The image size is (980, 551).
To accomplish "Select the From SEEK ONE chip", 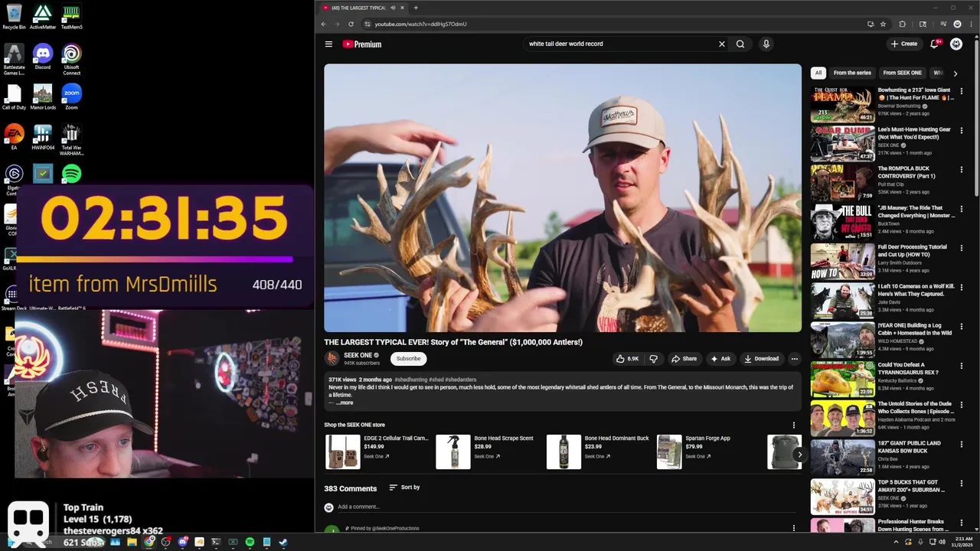I will [x=902, y=73].
